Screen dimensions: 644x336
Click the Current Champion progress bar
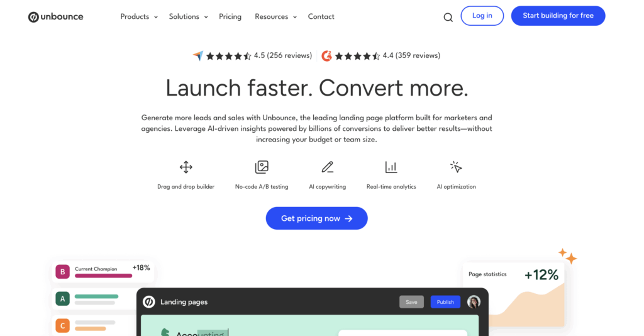point(104,276)
